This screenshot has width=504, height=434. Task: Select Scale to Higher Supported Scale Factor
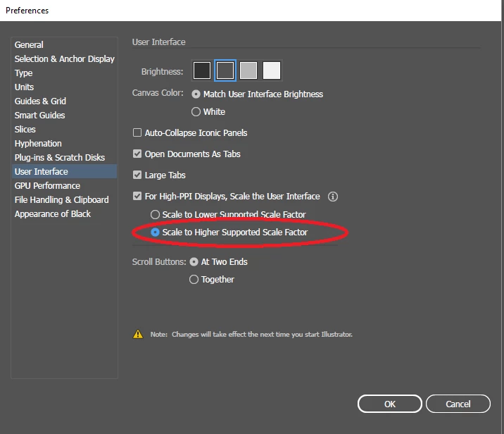click(x=156, y=232)
